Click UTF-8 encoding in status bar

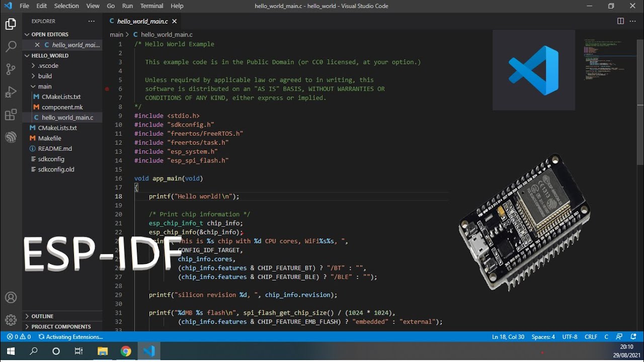point(570,337)
